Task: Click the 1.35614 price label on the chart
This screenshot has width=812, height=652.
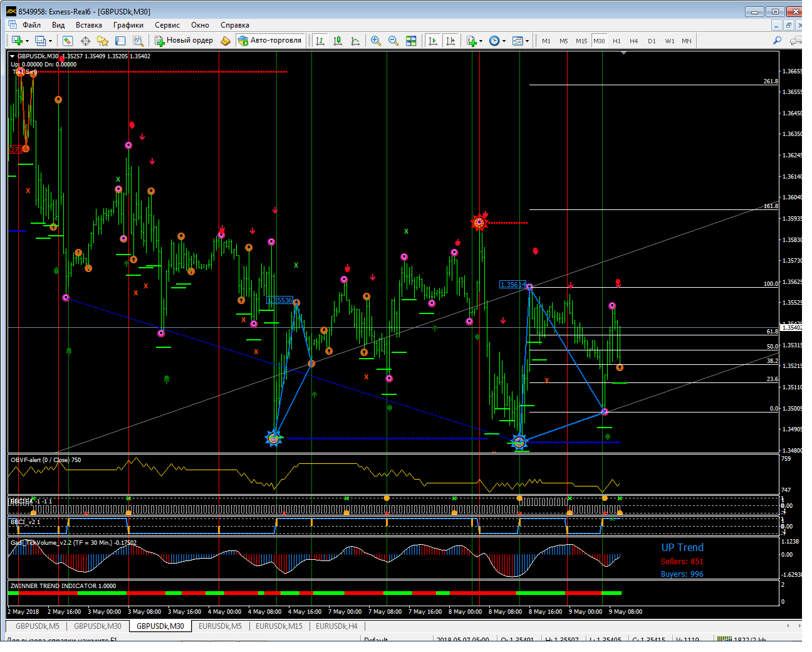Action: (x=513, y=285)
